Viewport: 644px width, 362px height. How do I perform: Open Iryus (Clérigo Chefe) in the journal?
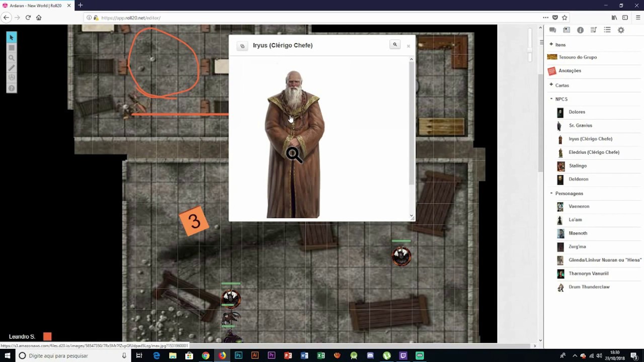(590, 139)
